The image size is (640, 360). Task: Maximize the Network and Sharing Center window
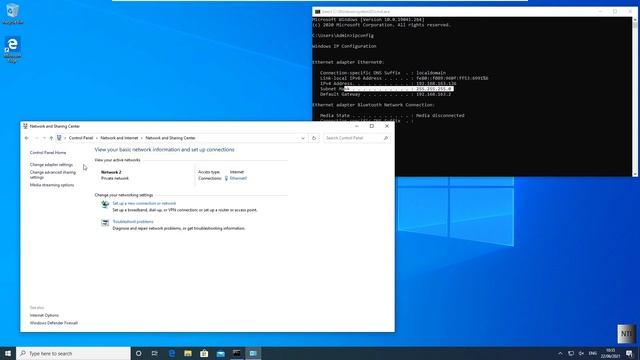click(x=371, y=126)
